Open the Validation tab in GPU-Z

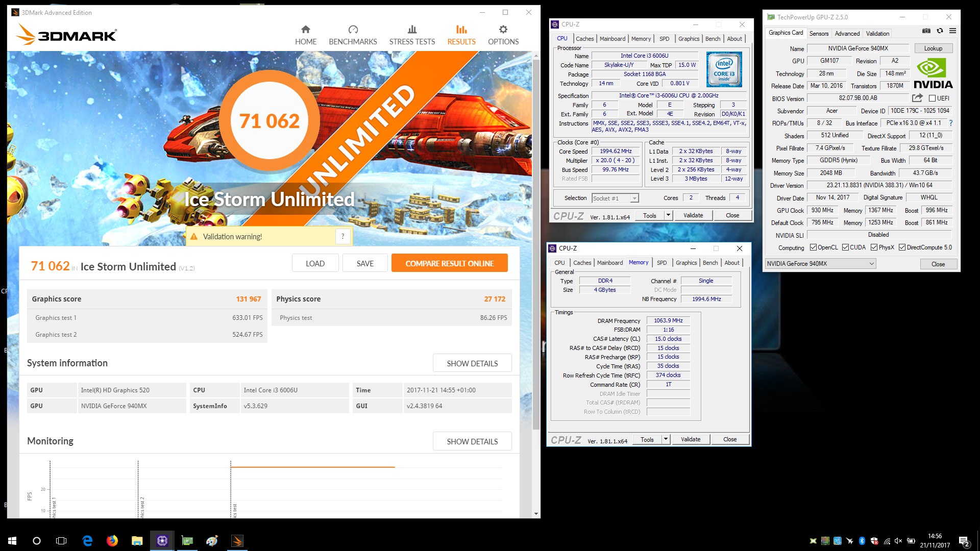pyautogui.click(x=877, y=34)
